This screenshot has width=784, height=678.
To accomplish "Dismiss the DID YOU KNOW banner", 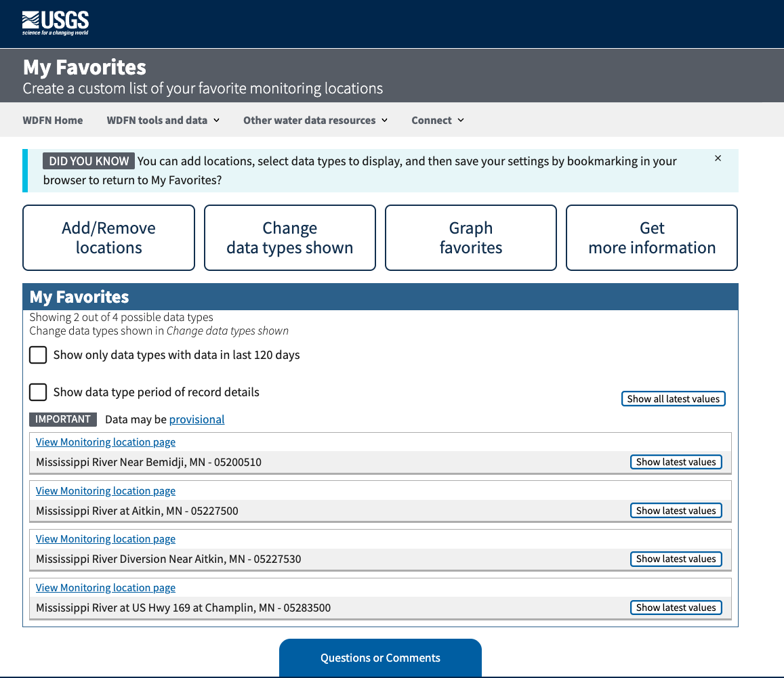I will [x=718, y=158].
